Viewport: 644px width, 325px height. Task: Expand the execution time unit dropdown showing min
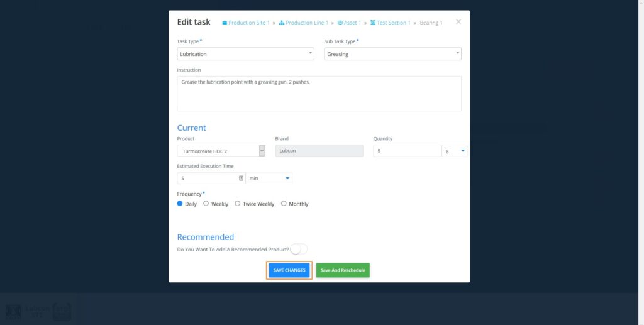point(269,179)
